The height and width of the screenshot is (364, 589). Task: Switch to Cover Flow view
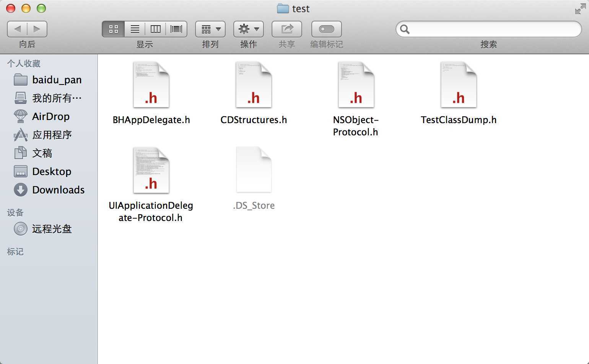pos(176,29)
